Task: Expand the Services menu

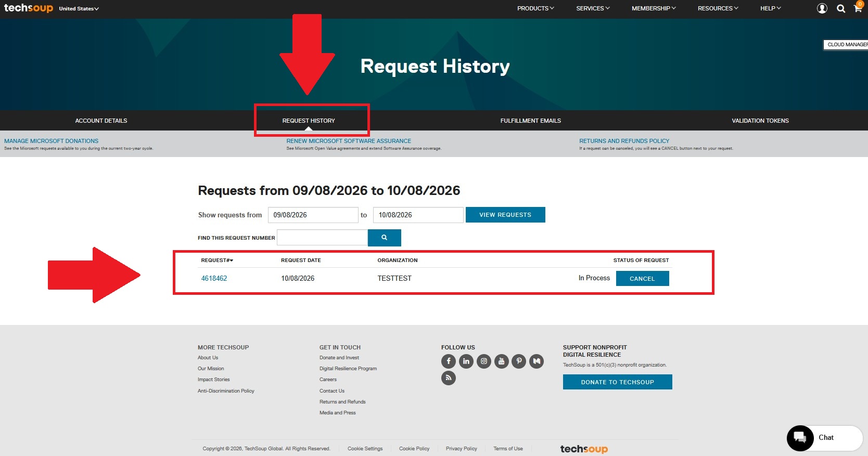Action: [593, 8]
